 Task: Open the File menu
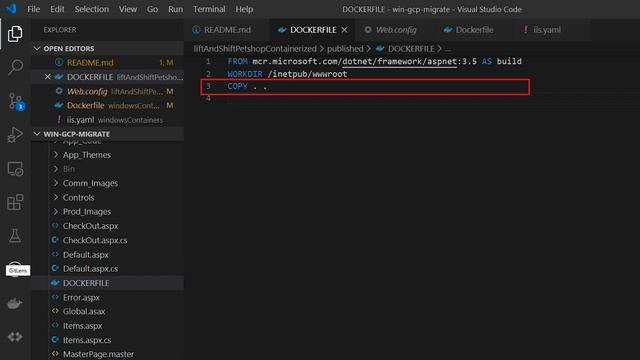pos(33,9)
